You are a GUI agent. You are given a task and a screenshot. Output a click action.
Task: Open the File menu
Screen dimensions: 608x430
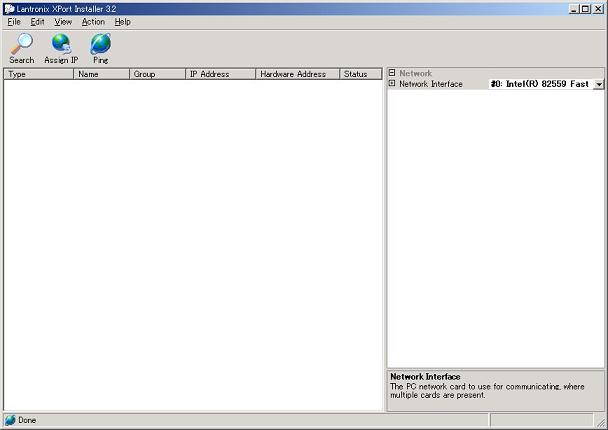tap(14, 22)
